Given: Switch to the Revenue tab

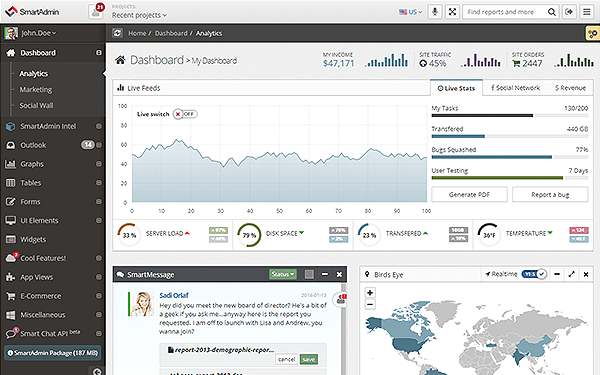Looking at the screenshot, I should [x=571, y=88].
